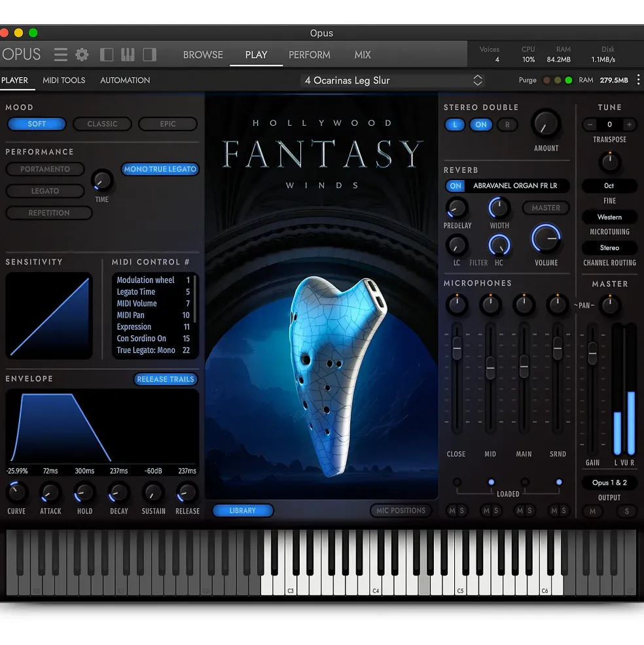Click the red Purge indicator dot

click(x=546, y=80)
